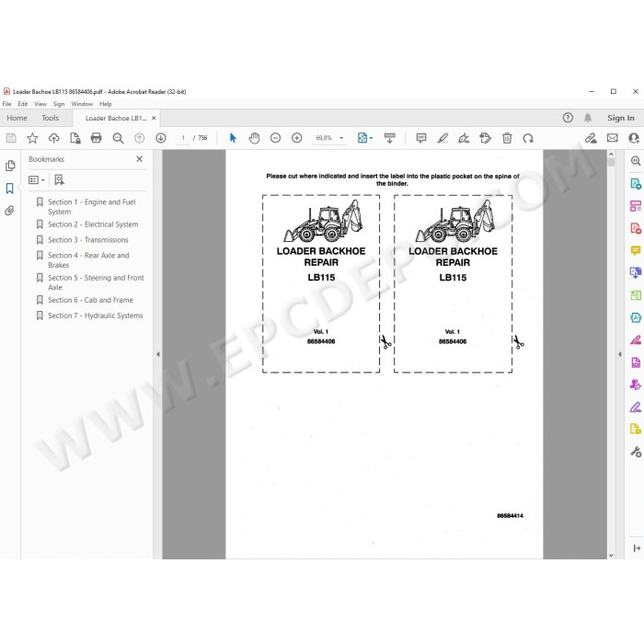Activate the Hand pan tool

click(254, 138)
